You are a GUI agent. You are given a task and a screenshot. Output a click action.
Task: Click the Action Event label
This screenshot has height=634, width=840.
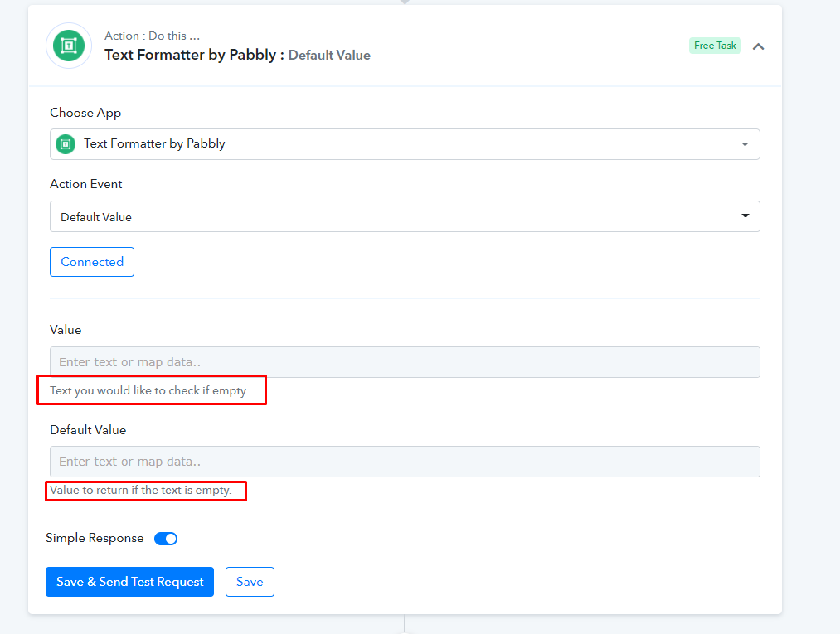coord(85,184)
